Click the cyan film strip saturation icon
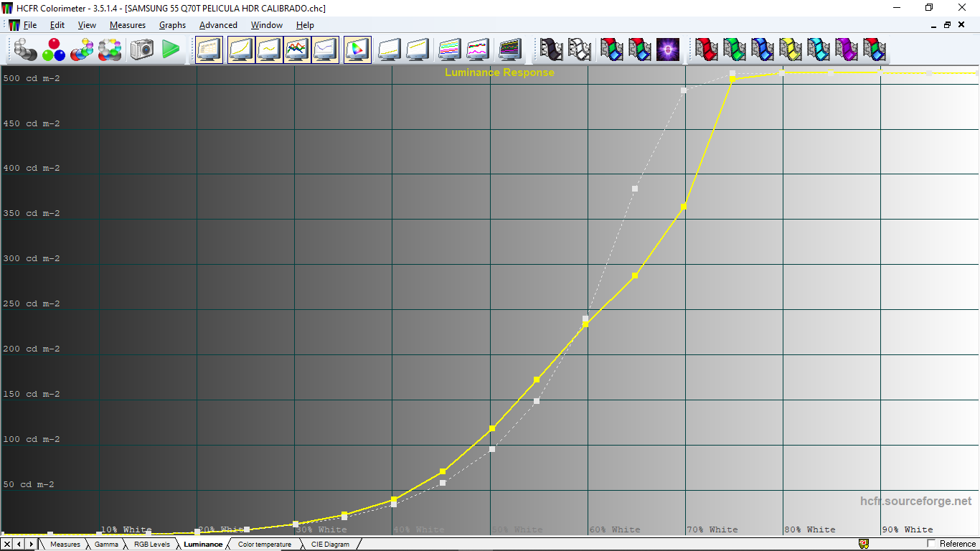980x551 pixels. 819,50
